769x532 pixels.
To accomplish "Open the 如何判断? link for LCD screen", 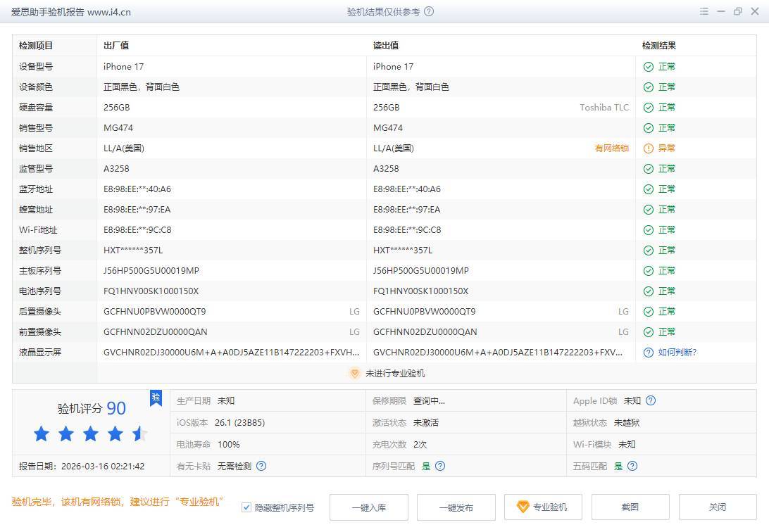I will 677,352.
